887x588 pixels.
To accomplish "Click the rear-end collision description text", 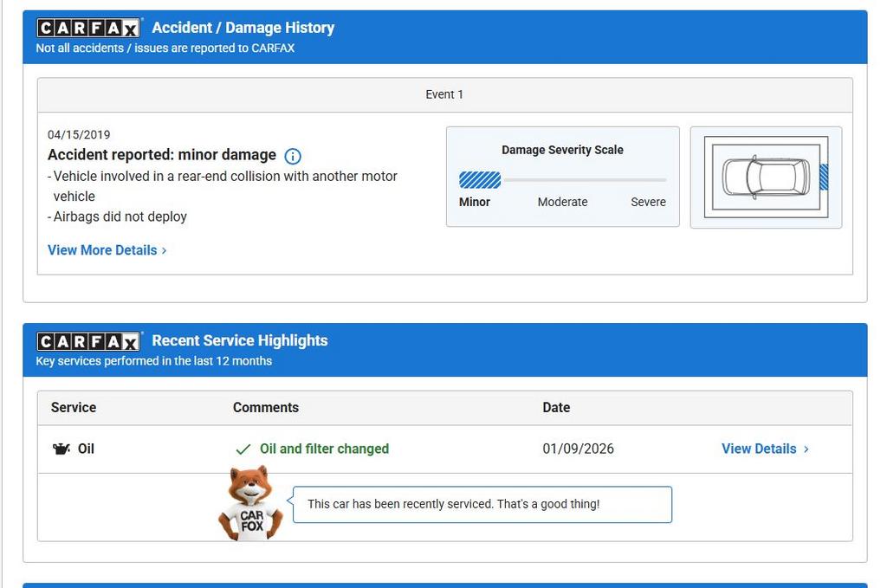I will [x=223, y=186].
